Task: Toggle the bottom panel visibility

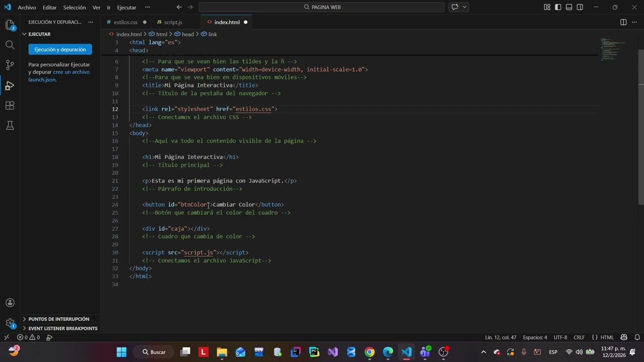Action: click(569, 7)
